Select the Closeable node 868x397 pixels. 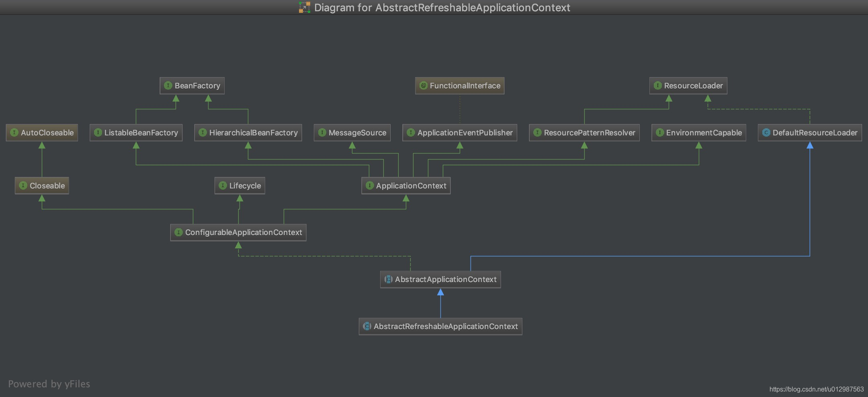click(x=42, y=186)
